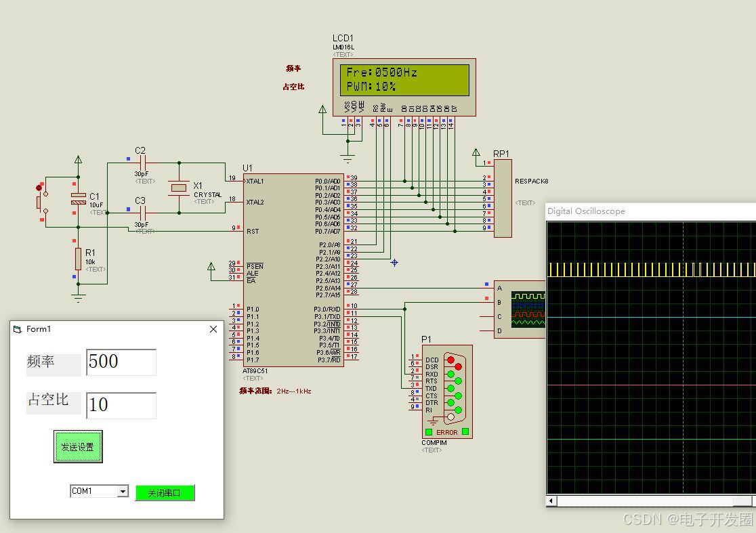Click the cyan channel B trace in oscilloscope
This screenshot has height=533, width=756.
point(652,317)
